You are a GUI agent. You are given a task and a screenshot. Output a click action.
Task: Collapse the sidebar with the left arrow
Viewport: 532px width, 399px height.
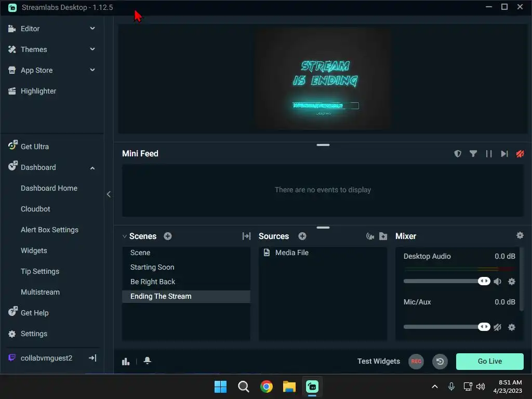(x=109, y=194)
